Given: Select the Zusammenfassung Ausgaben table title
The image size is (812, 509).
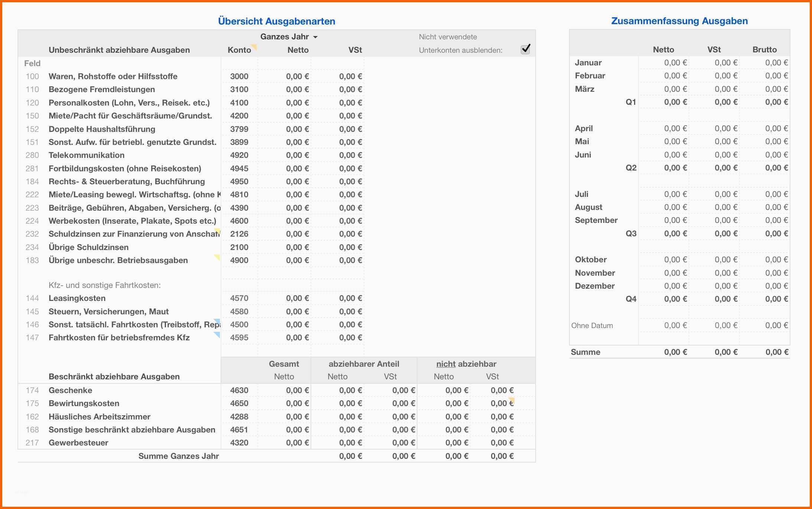Looking at the screenshot, I should click(679, 21).
